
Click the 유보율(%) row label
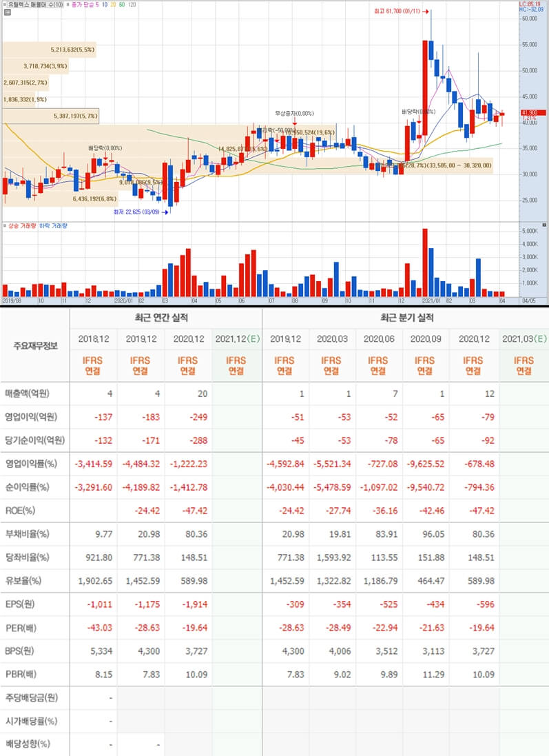(x=23, y=581)
